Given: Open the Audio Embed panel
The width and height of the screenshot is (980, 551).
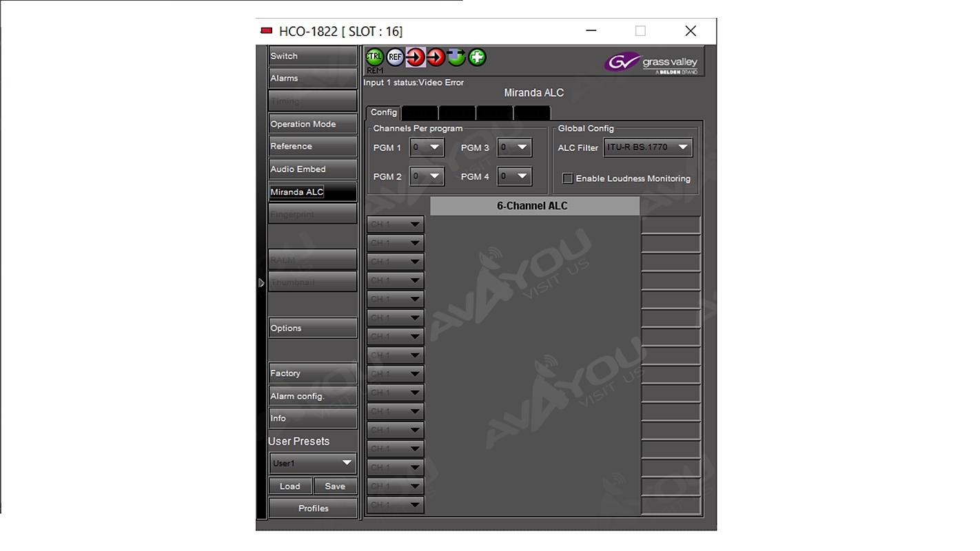Looking at the screenshot, I should coord(312,169).
